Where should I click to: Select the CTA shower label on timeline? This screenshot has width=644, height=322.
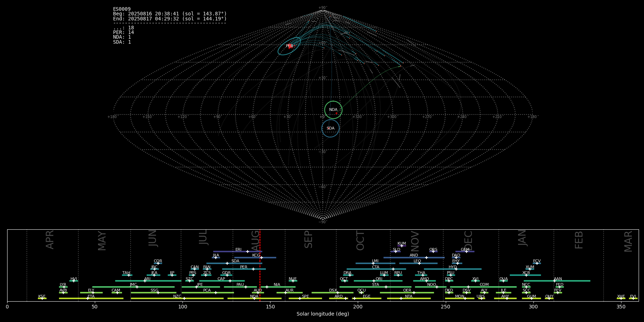click(x=376, y=267)
